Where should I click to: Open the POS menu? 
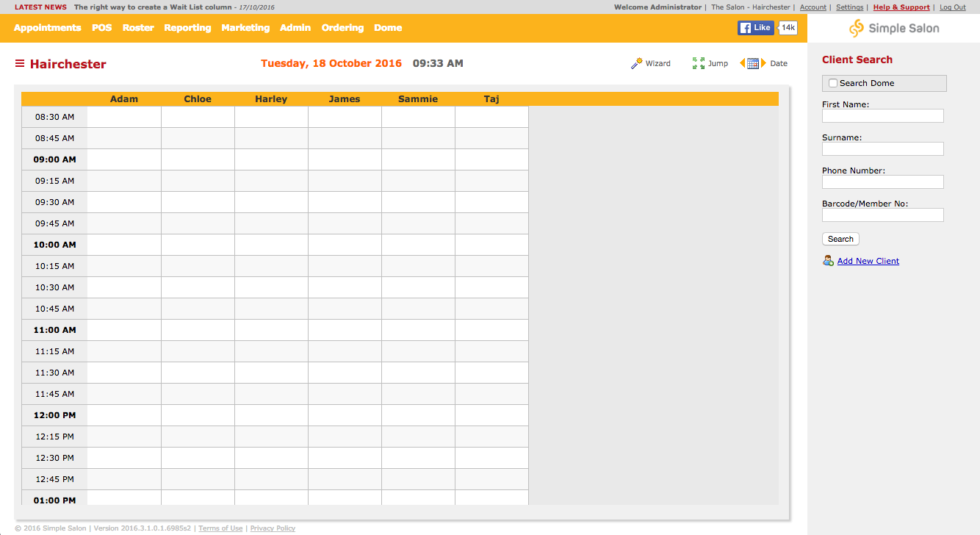click(x=102, y=28)
